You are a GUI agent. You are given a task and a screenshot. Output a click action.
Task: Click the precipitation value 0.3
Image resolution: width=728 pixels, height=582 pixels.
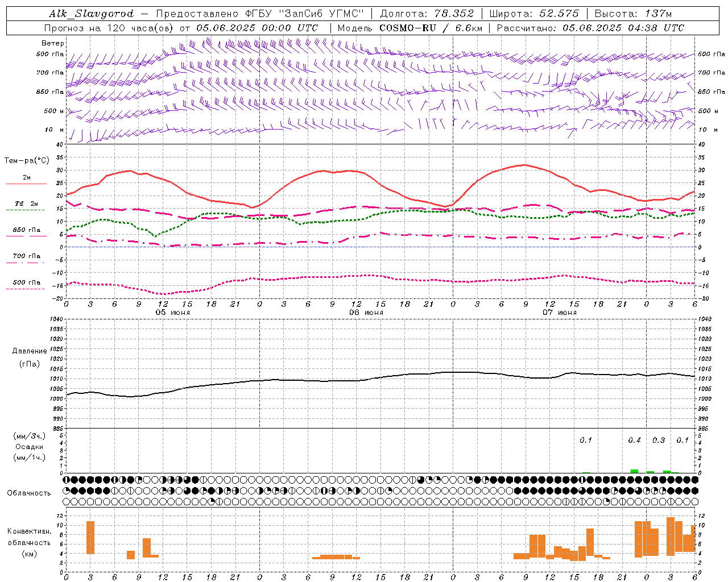click(x=659, y=440)
